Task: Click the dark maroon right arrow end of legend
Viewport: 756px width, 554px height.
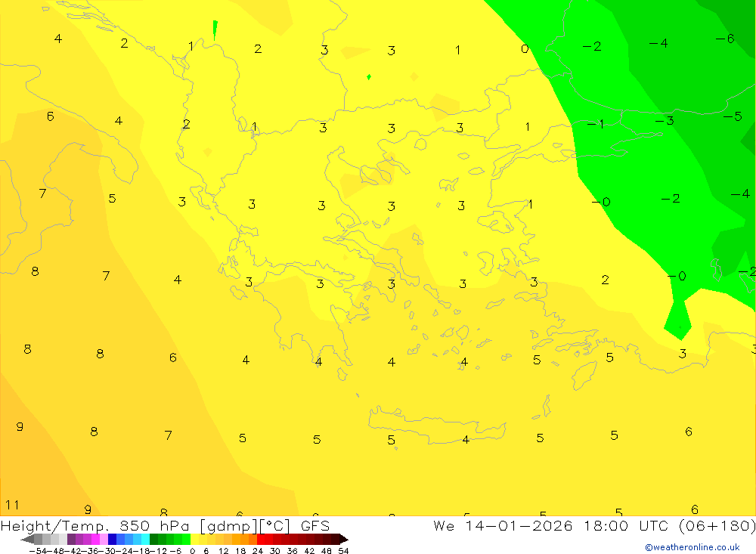Action: [x=344, y=540]
